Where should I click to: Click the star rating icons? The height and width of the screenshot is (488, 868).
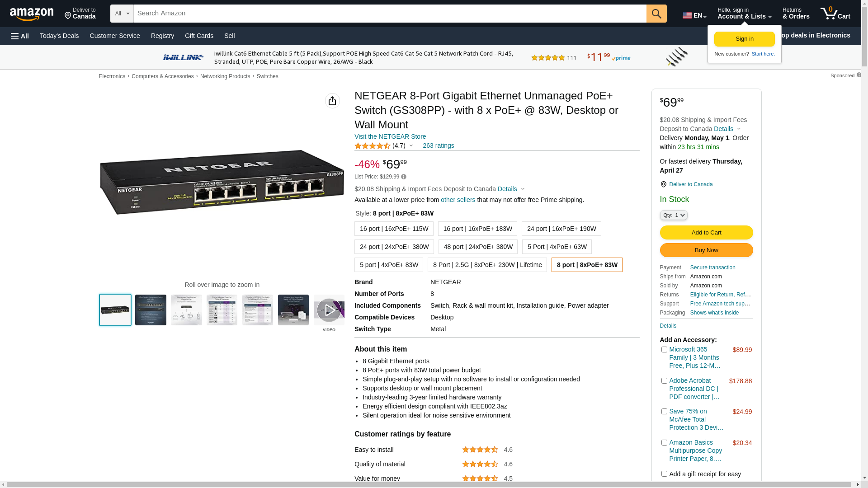[x=372, y=146]
